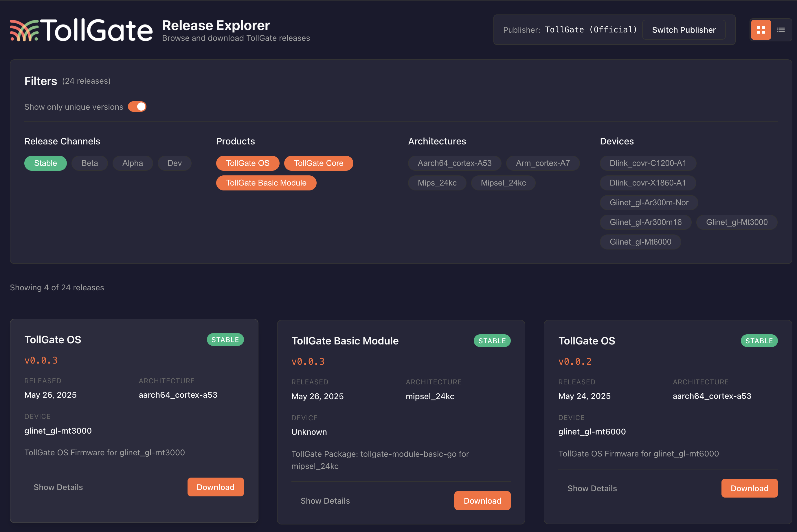The width and height of the screenshot is (797, 532).
Task: Show Details for TollGate OS v0.0.3
Action: tap(58, 487)
